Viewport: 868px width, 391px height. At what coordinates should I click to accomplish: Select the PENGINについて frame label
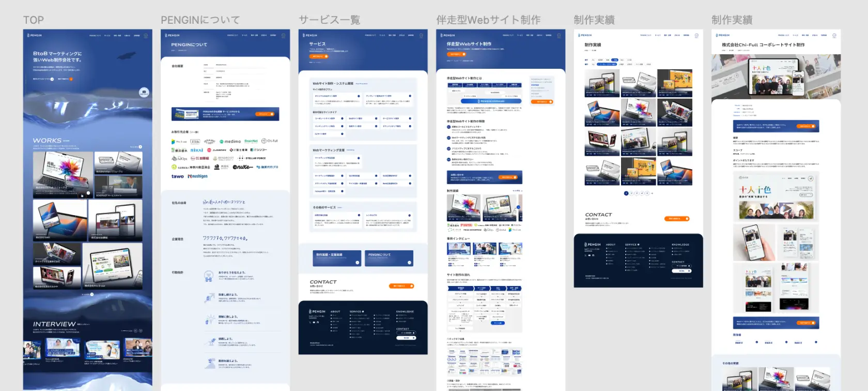[200, 20]
